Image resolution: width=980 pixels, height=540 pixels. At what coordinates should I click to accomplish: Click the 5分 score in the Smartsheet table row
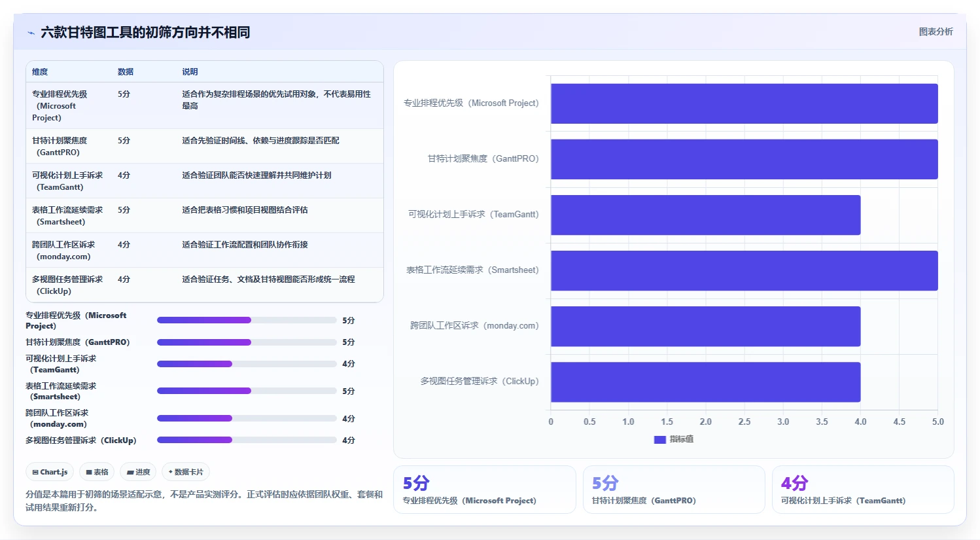pos(124,210)
